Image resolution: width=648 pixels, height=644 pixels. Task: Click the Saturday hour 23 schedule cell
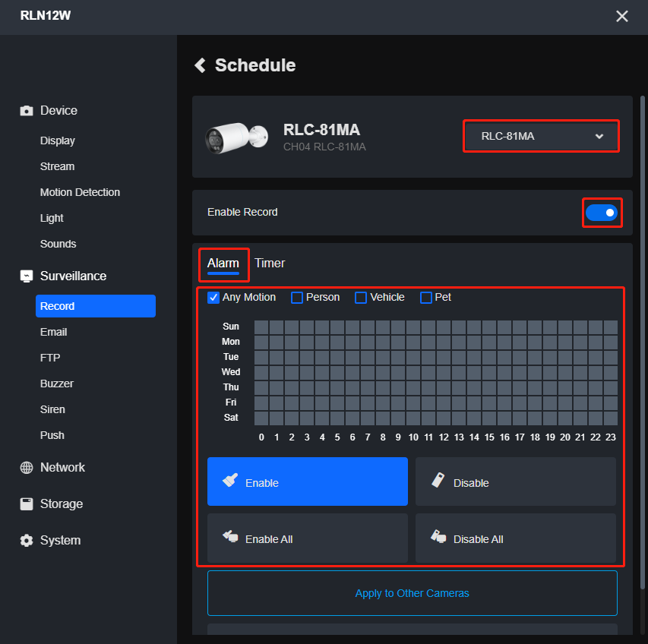point(611,418)
